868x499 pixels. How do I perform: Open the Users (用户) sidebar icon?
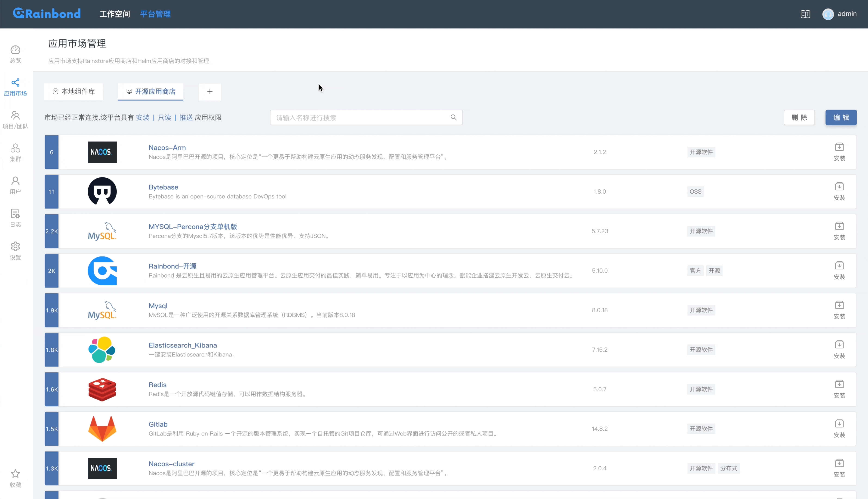click(15, 181)
